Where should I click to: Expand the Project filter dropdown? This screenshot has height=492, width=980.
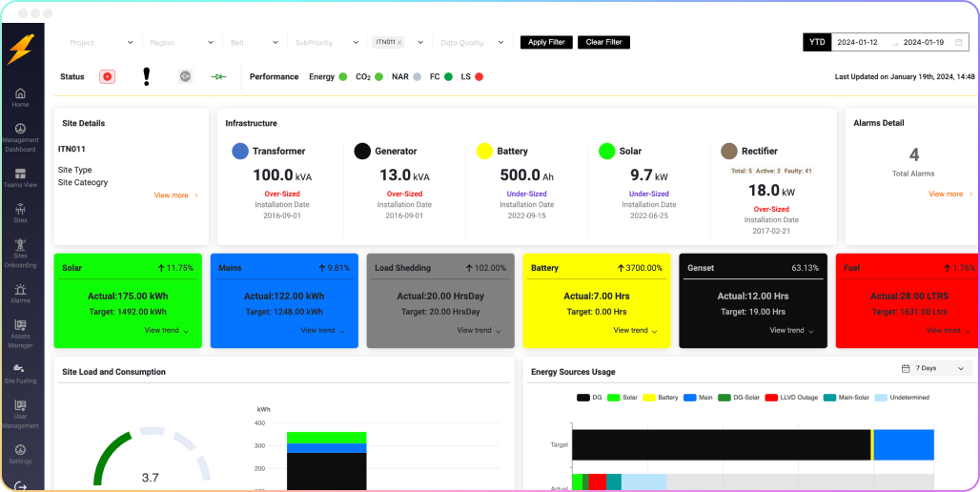click(x=102, y=43)
